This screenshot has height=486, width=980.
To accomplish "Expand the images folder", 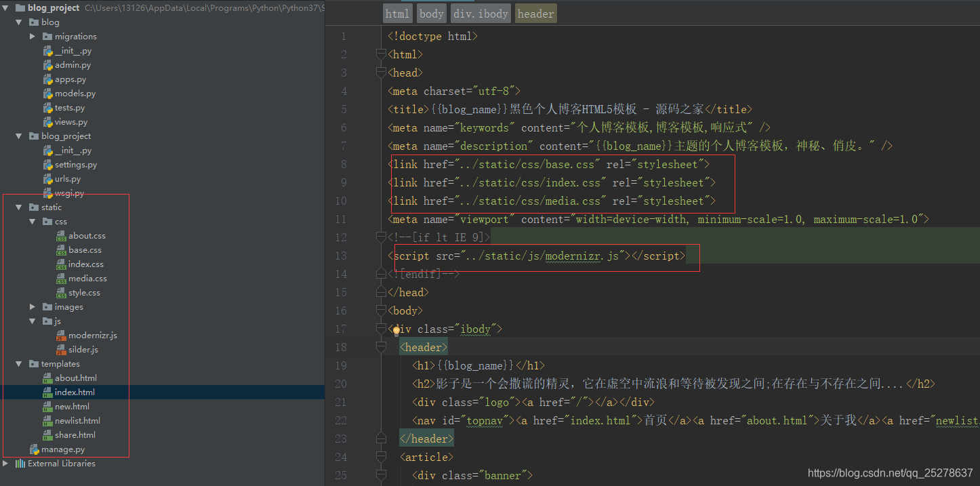I will tap(33, 307).
